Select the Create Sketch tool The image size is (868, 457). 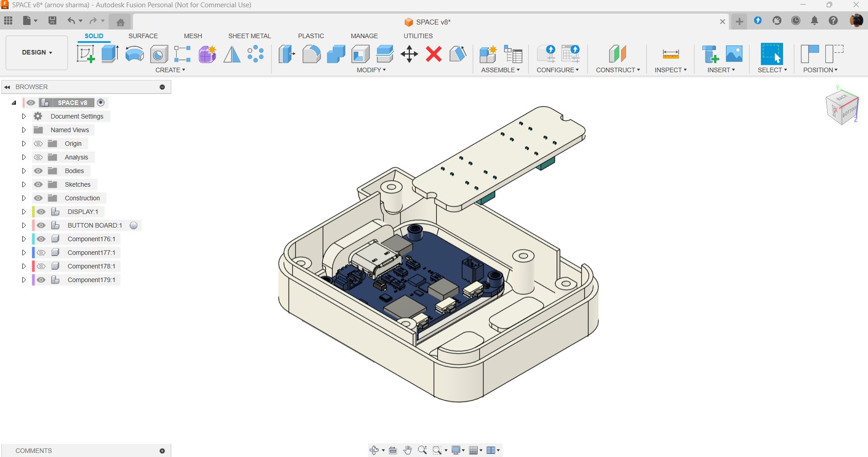pyautogui.click(x=85, y=54)
